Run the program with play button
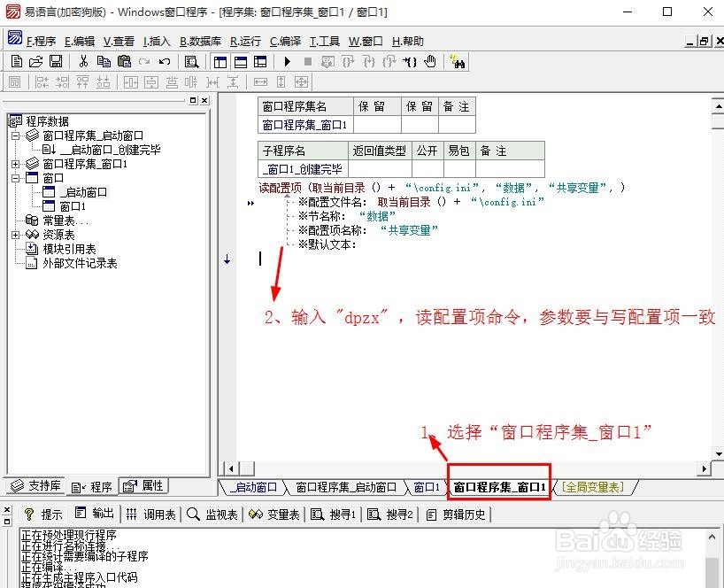 tap(287, 61)
